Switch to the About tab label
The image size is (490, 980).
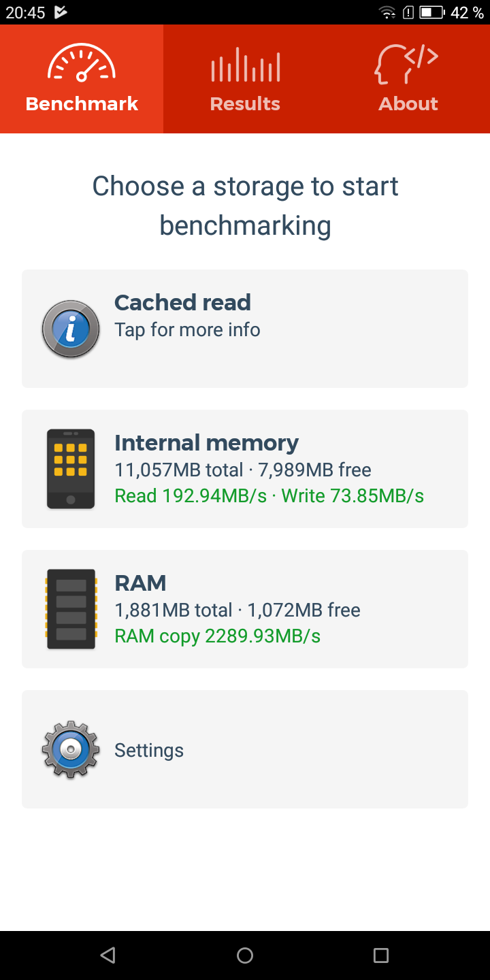(x=408, y=103)
